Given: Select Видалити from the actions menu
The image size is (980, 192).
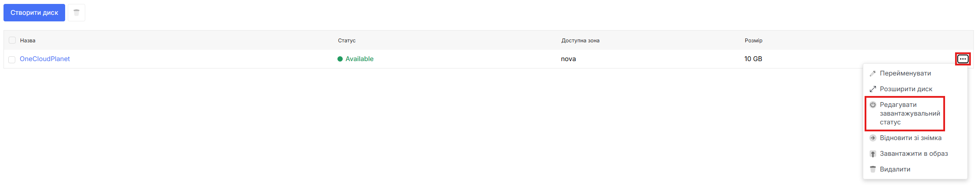Looking at the screenshot, I should coord(895,169).
